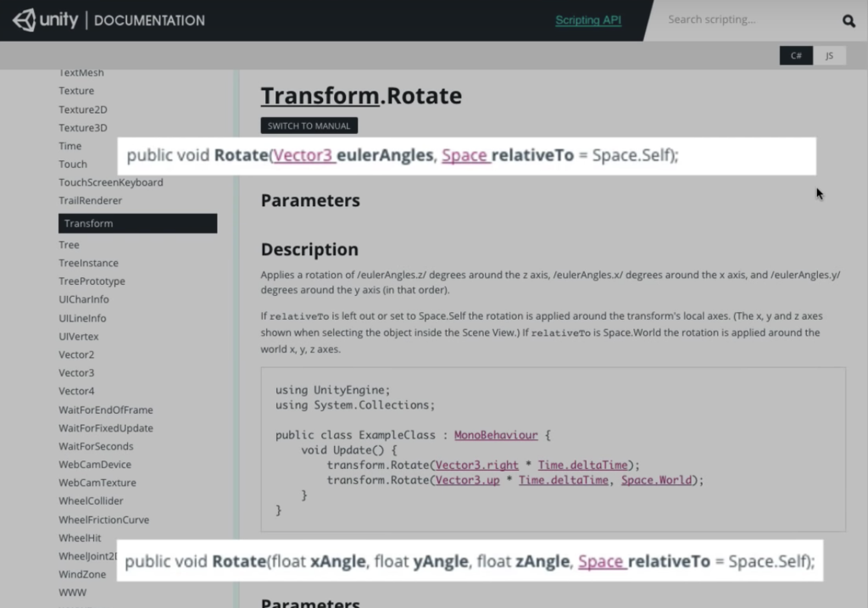The height and width of the screenshot is (608, 868).
Task: Select Texture in the sidebar
Action: [x=76, y=91]
